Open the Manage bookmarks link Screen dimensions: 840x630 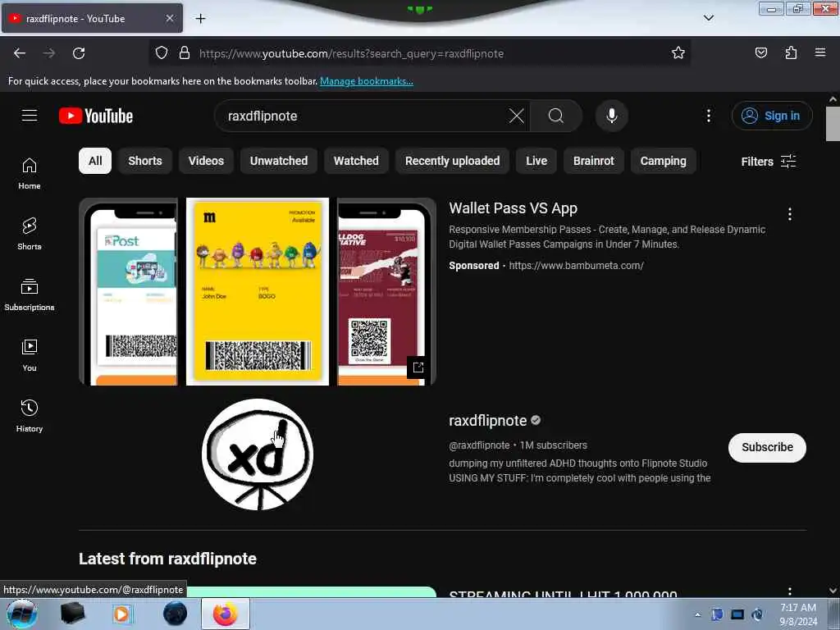point(367,81)
